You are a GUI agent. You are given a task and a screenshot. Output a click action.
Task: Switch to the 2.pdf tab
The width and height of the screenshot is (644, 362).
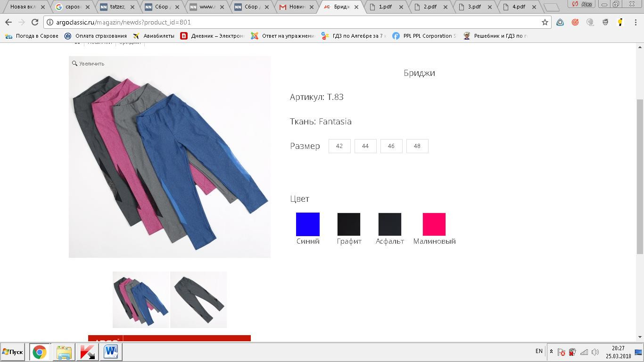[x=430, y=7]
